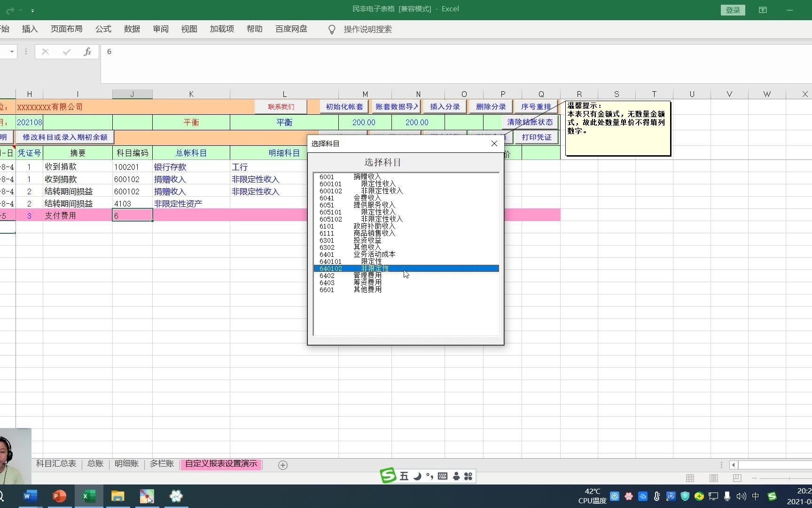Open the Sogou soft keyboard icon
Image resolution: width=812 pixels, height=508 pixels.
click(442, 476)
